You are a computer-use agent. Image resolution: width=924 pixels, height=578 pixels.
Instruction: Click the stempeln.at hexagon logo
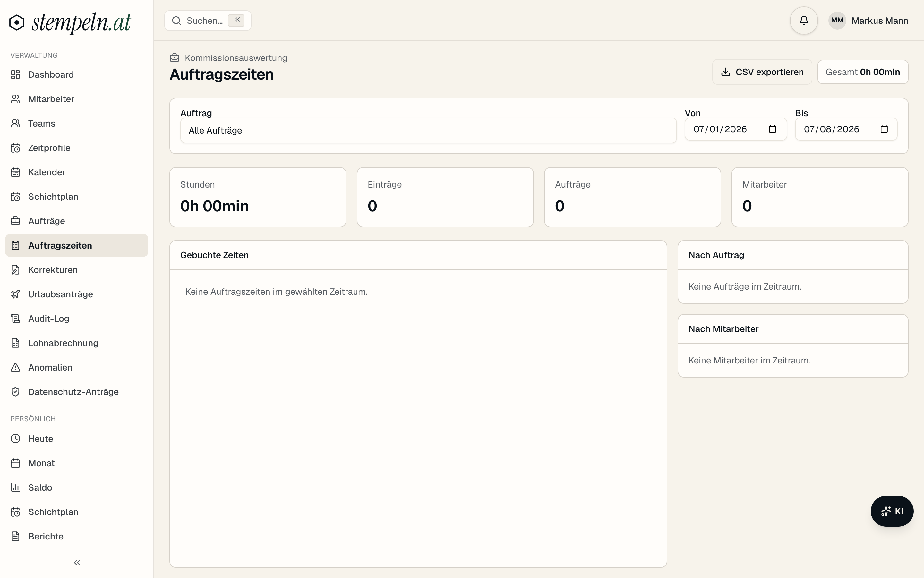coord(17,22)
